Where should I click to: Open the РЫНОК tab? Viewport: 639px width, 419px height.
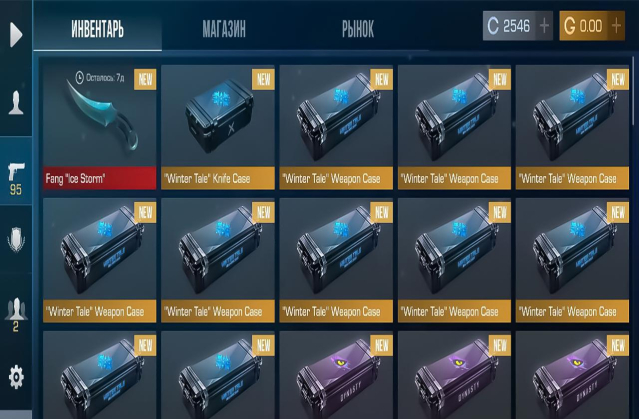(x=358, y=29)
